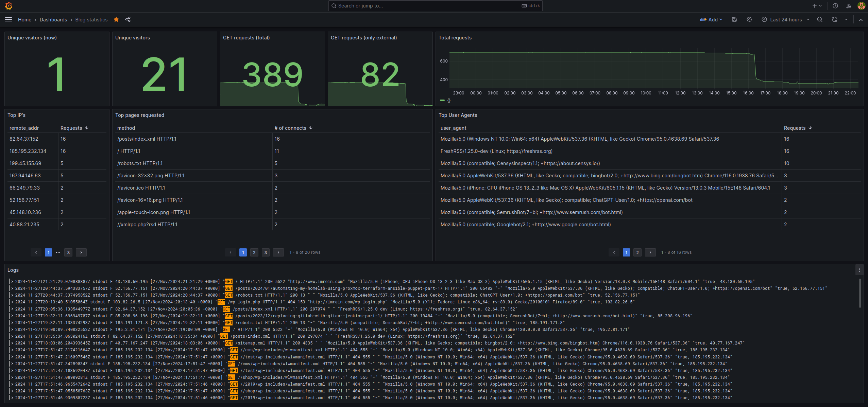Go to page 2 of Top User Agents
868x407 pixels.
pos(637,252)
